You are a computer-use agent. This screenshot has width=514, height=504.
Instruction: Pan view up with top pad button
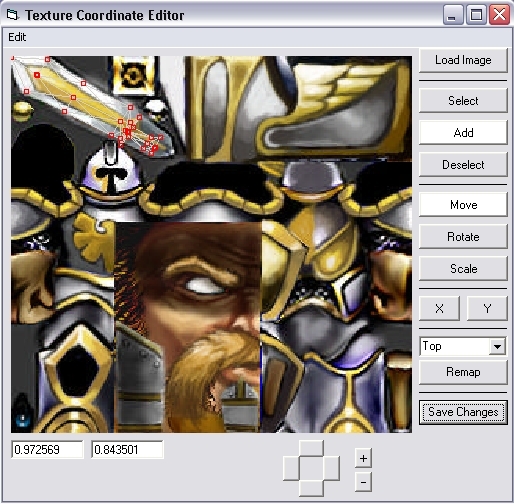coord(311,448)
